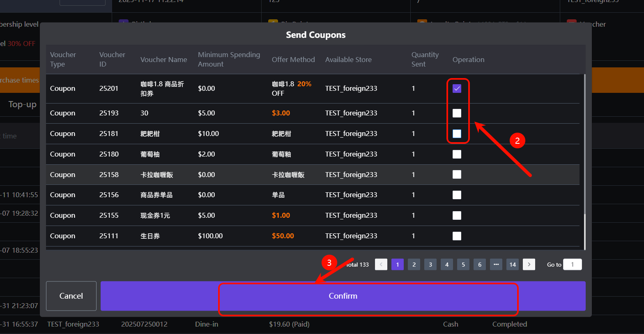Screen dimensions: 644x334
Task: Jump to page 2 of coupons
Action: pyautogui.click(x=414, y=265)
